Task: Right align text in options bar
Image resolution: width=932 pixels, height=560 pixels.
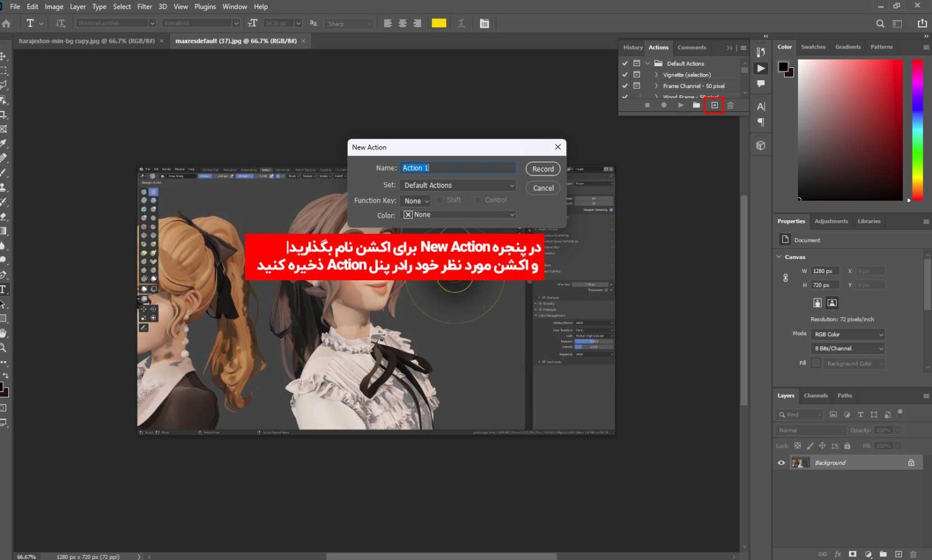Action: pos(417,24)
